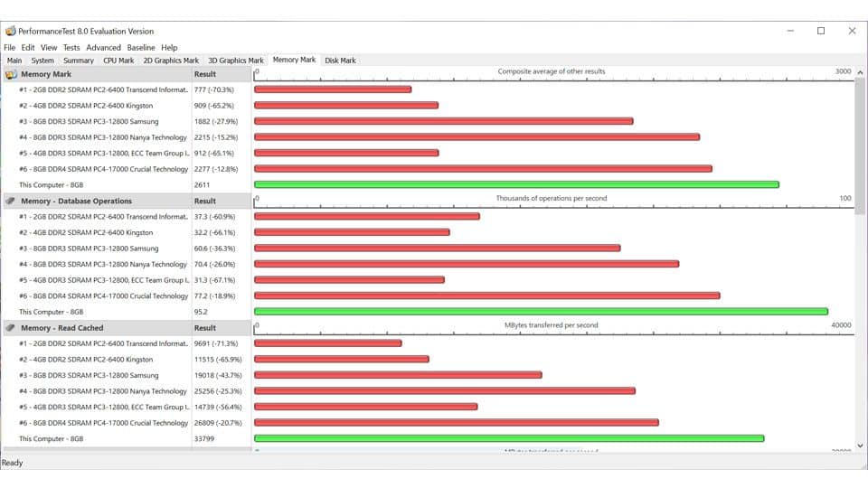Click the Result column header of Memory Mark
This screenshot has width=868, height=488.
pos(205,74)
